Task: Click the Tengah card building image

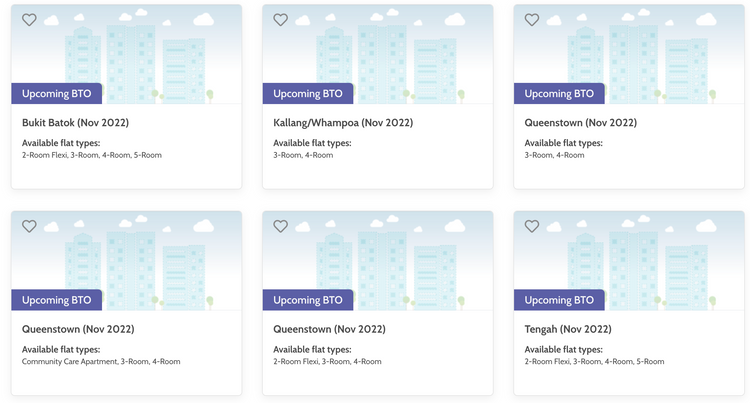Action: click(x=629, y=261)
